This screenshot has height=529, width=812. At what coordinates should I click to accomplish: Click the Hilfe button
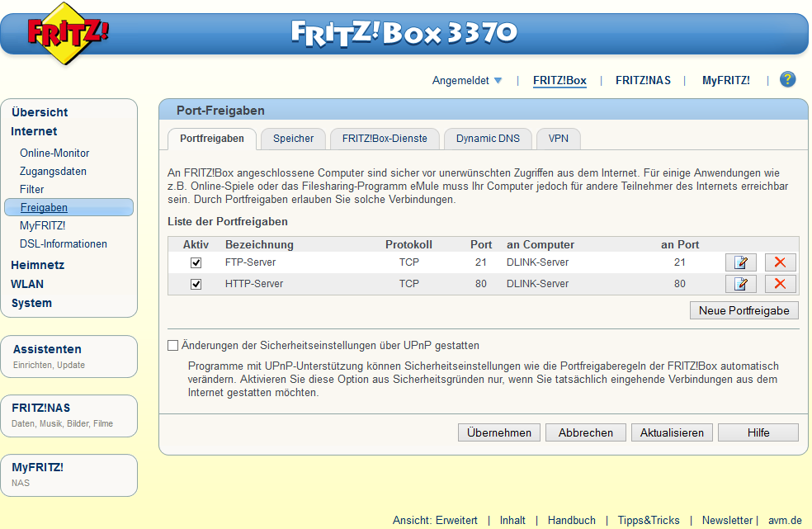click(x=758, y=432)
